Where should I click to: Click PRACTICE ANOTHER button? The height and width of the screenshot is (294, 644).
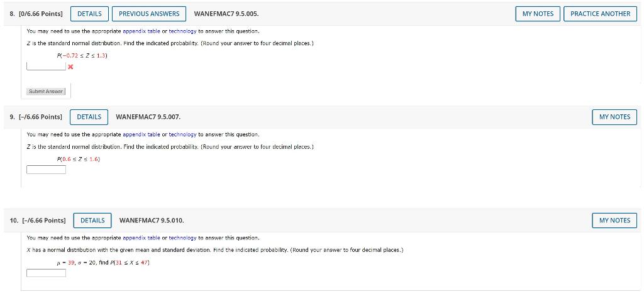(601, 14)
